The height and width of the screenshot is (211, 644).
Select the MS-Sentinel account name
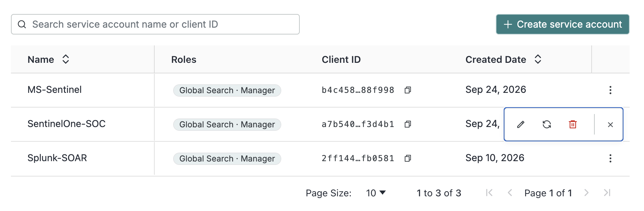pyautogui.click(x=55, y=90)
